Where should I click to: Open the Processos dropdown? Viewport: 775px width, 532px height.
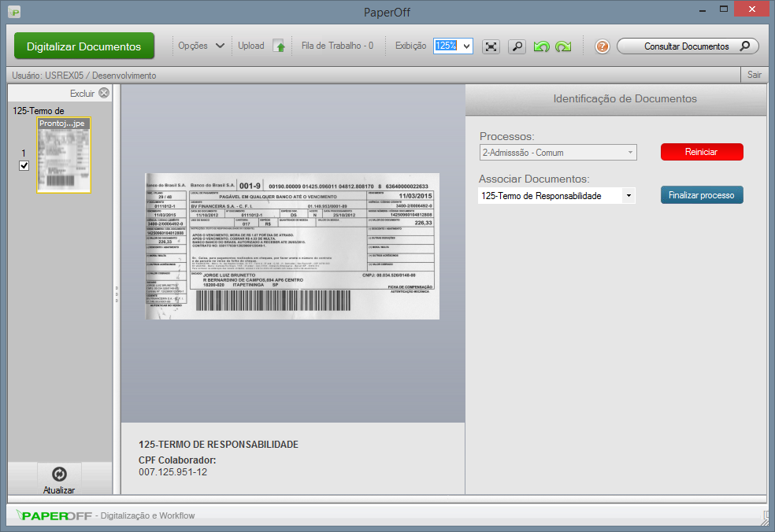tap(558, 153)
